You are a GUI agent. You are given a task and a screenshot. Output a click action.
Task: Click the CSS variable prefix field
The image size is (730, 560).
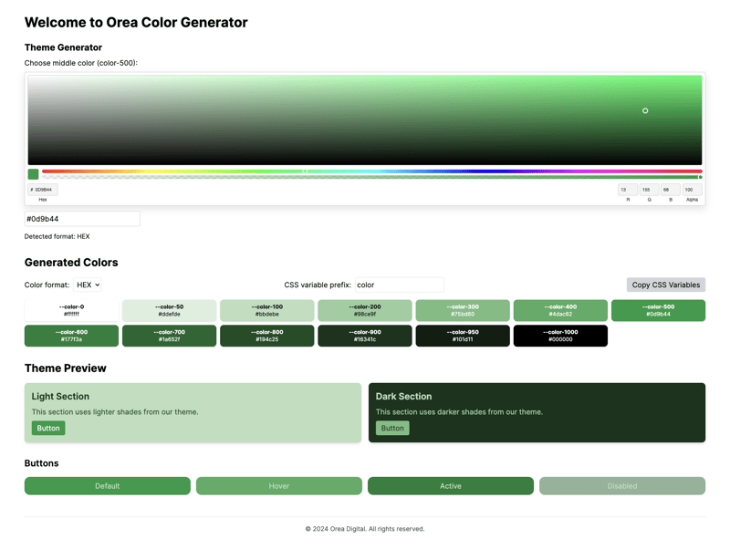[399, 285]
